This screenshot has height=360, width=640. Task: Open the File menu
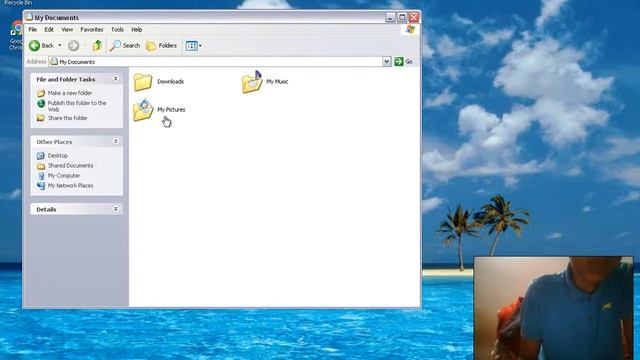33,30
